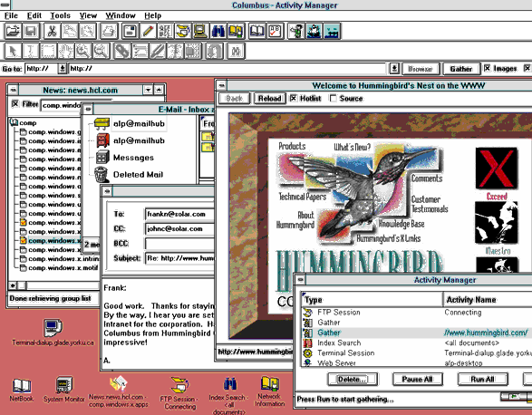Open the NetBook desktop icon
The width and height of the screenshot is (532, 415).
coord(22,391)
